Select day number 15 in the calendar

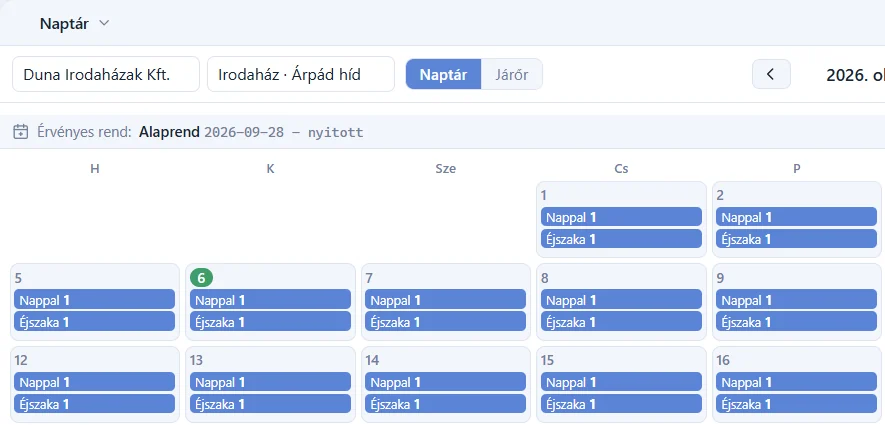(547, 360)
